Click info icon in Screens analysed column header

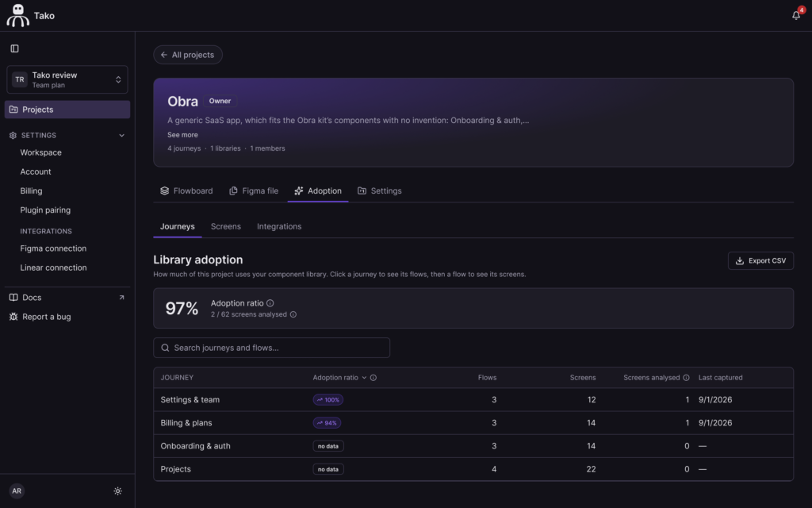(686, 378)
